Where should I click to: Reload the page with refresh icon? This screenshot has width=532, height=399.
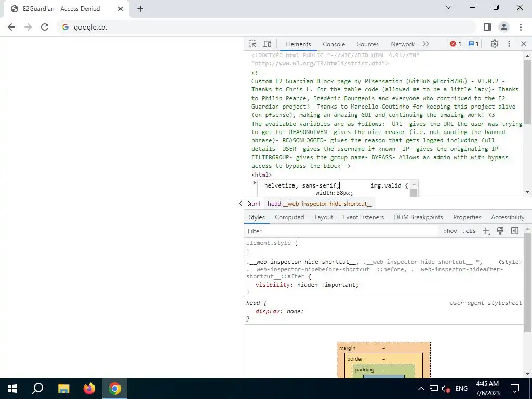(x=45, y=27)
